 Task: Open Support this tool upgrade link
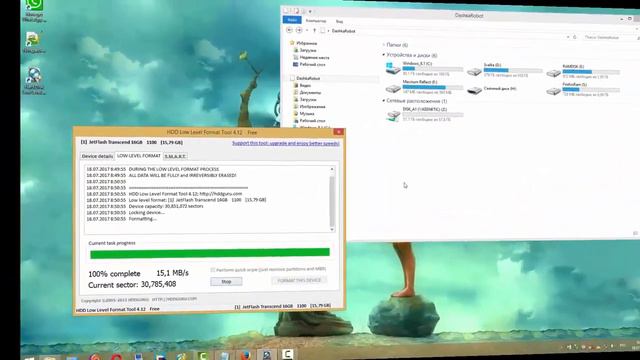pyautogui.click(x=286, y=143)
